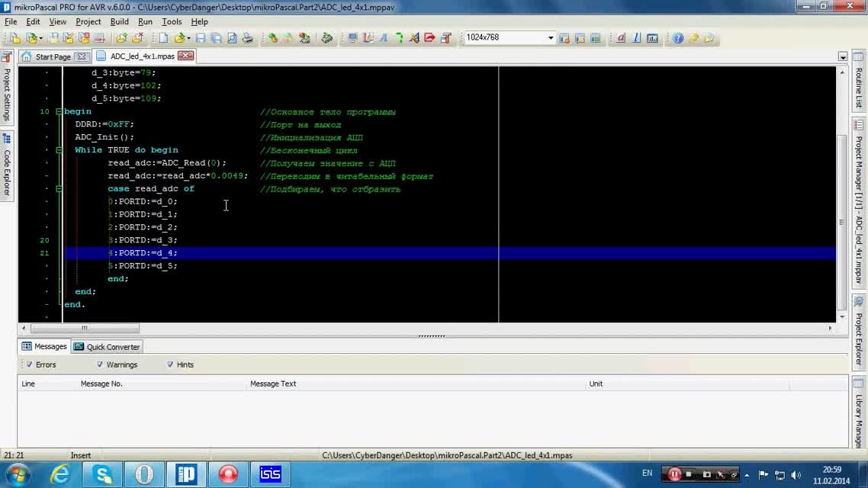Click the Project Explorer side panel

(859, 332)
